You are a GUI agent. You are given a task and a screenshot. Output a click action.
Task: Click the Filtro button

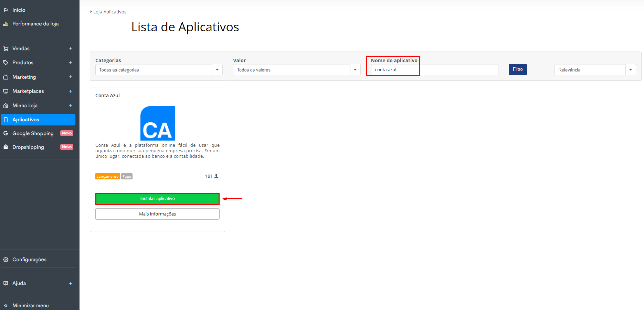(518, 69)
